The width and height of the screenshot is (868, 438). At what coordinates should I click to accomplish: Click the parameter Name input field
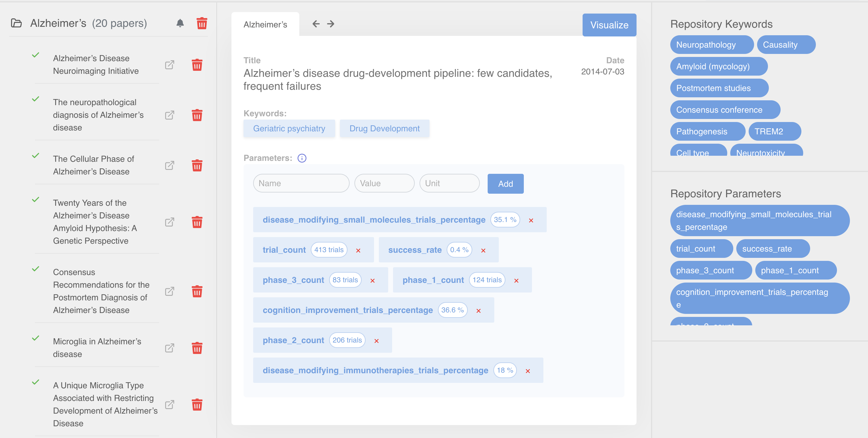pos(301,183)
